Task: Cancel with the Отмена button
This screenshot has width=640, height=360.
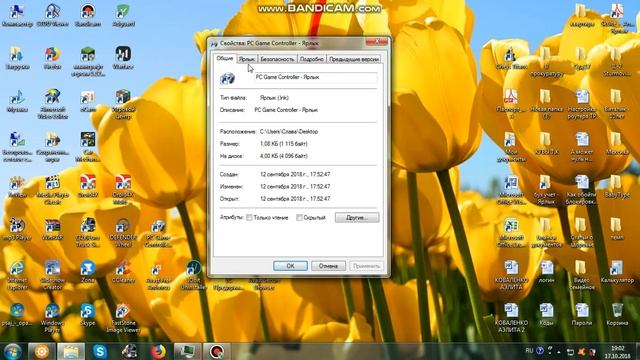Action: [328, 266]
